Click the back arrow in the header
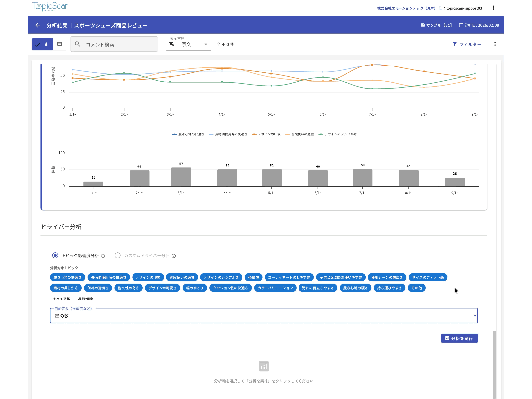 [38, 25]
